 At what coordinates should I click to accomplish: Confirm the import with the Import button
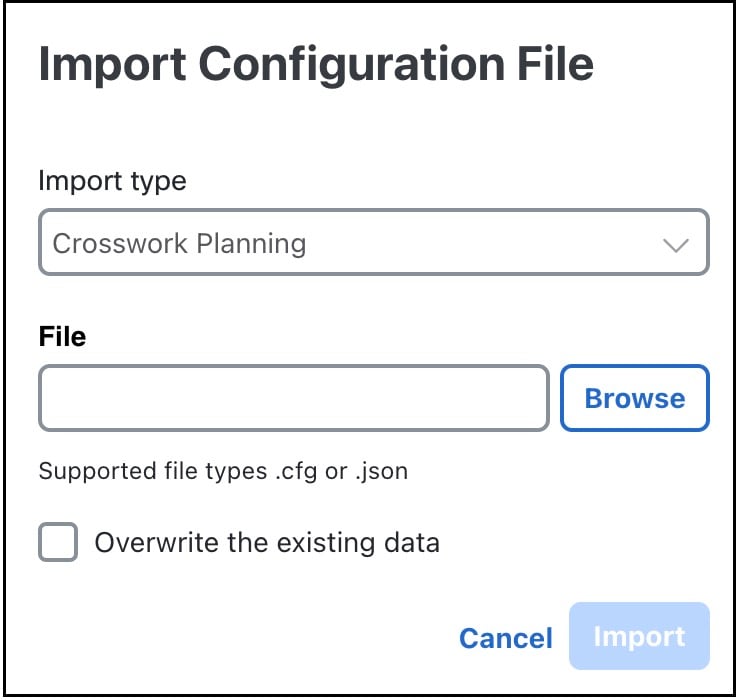click(639, 636)
